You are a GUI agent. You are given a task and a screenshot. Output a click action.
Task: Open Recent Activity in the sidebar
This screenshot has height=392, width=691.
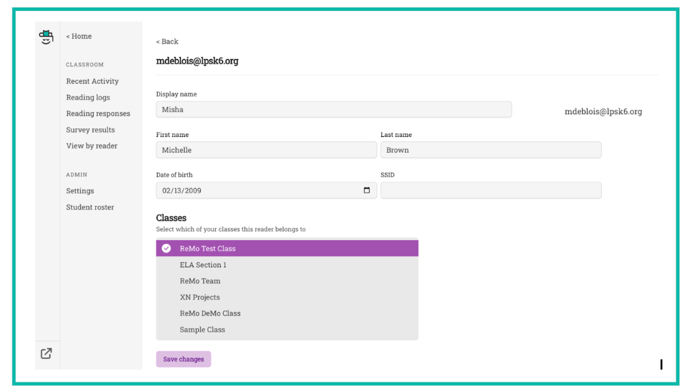(93, 81)
